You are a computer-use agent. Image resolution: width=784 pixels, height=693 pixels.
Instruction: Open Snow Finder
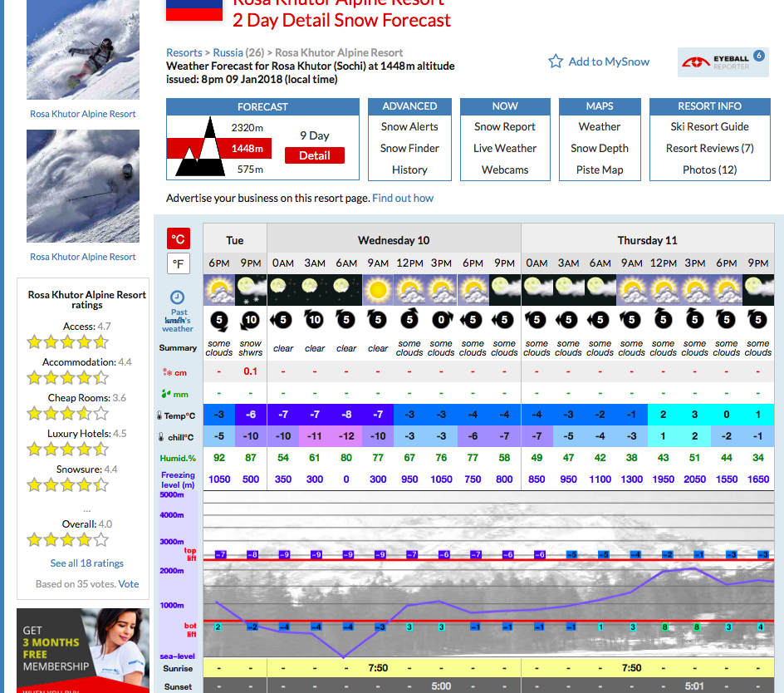click(409, 148)
